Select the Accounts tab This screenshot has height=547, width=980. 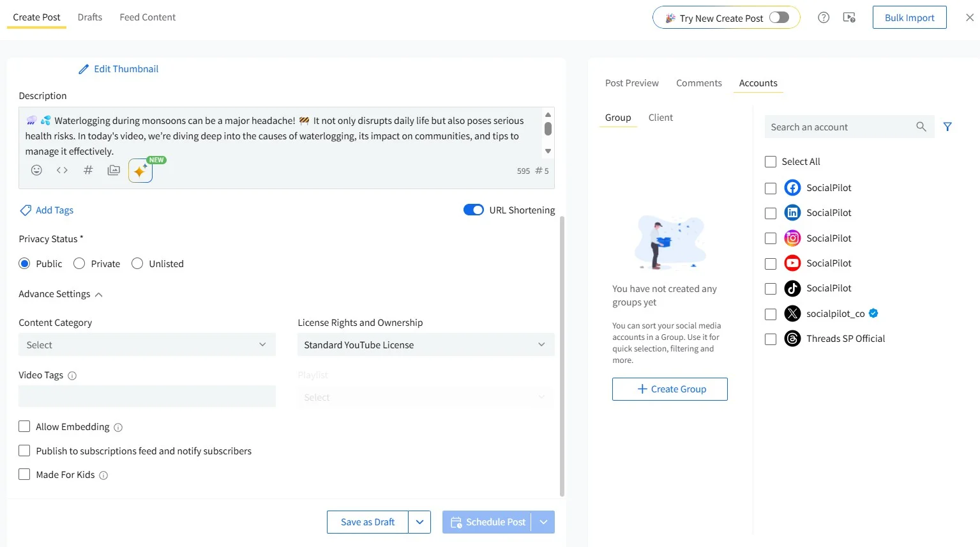(x=758, y=83)
